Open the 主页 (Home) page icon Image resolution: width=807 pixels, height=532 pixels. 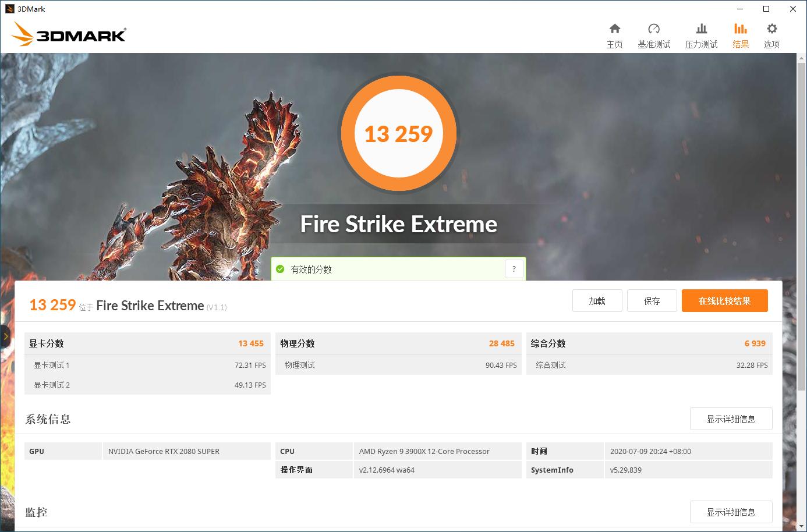[x=615, y=34]
